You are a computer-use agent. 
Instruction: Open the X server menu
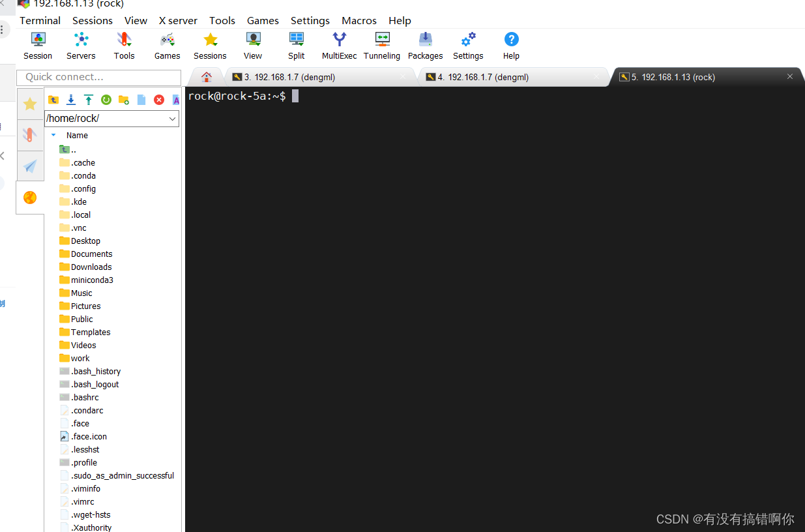[178, 20]
